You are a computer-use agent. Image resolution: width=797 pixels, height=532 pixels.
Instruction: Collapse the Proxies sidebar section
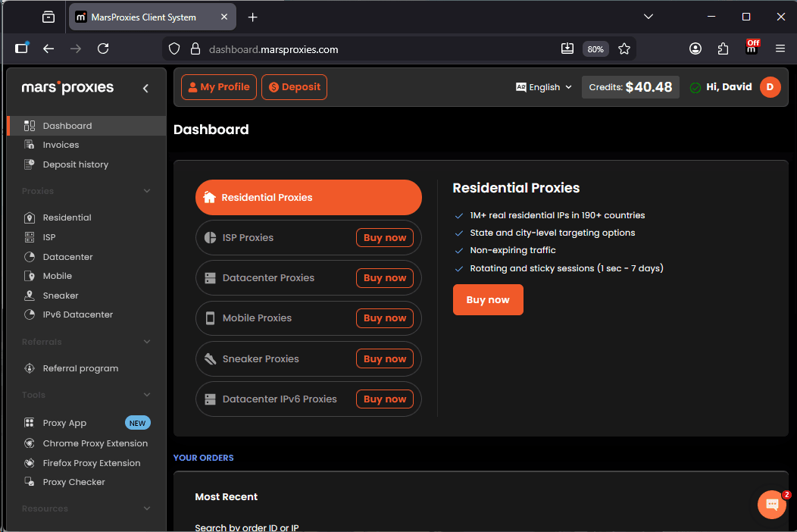tap(147, 191)
